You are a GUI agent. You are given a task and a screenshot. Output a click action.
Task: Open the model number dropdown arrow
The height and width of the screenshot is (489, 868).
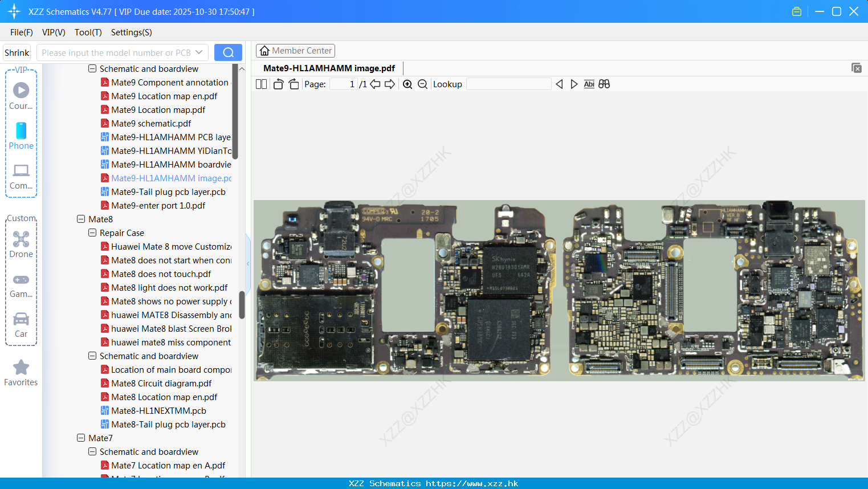[199, 52]
